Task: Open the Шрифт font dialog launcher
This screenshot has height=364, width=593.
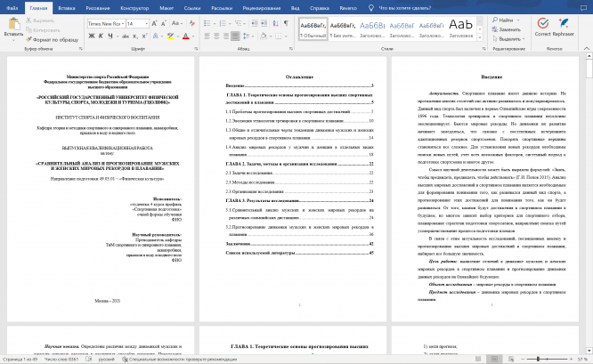Action: 196,49
